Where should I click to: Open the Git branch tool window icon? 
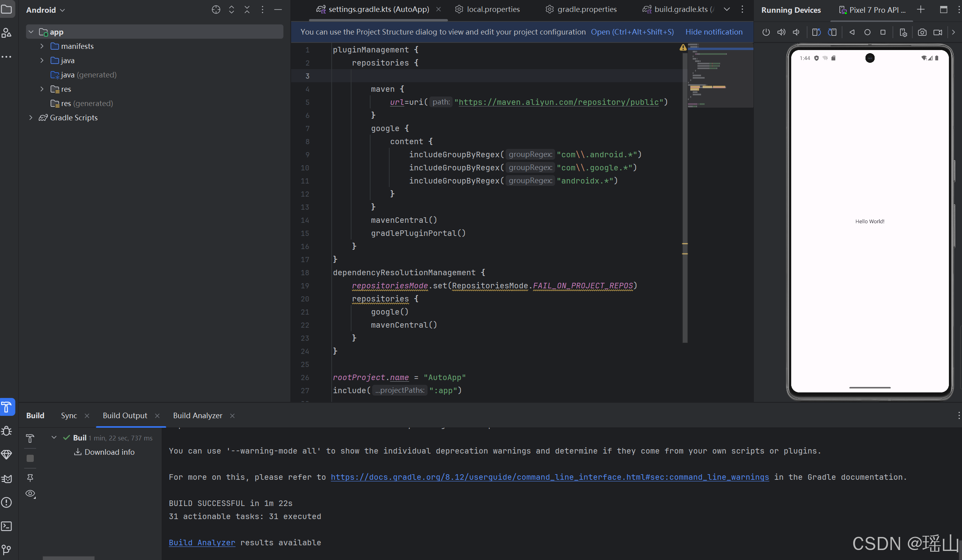(7, 550)
